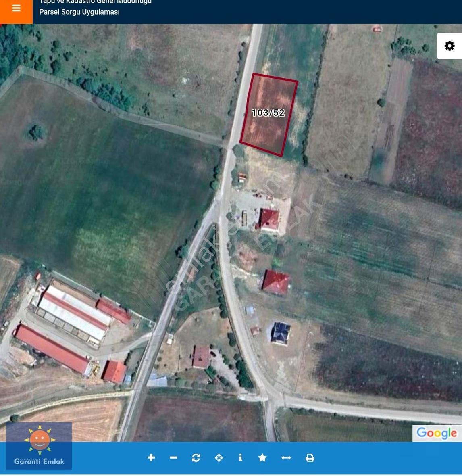
Task: Zoom out with the minus icon
Action: tap(173, 458)
